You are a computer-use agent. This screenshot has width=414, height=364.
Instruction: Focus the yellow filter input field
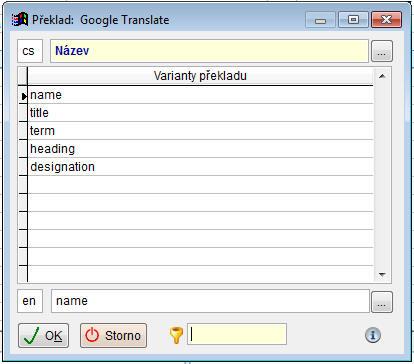point(237,334)
